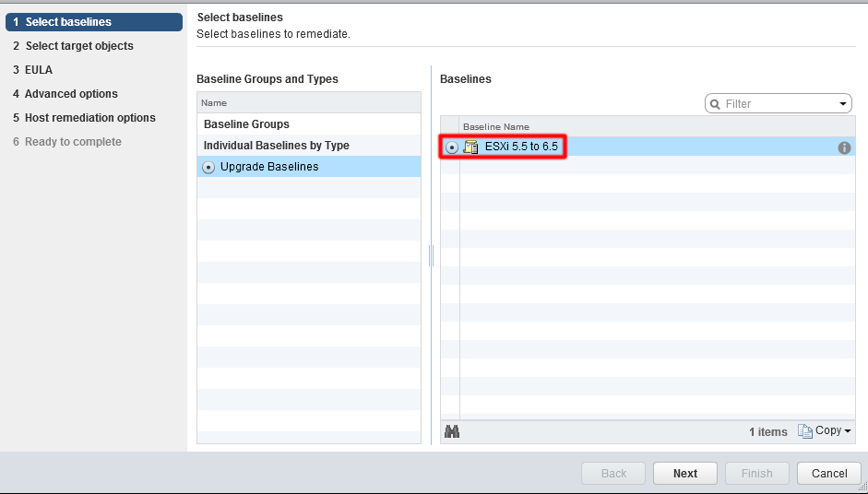The image size is (868, 494).
Task: Click the ESXi 5.5 to 6.5 baseline name
Action: (x=521, y=147)
